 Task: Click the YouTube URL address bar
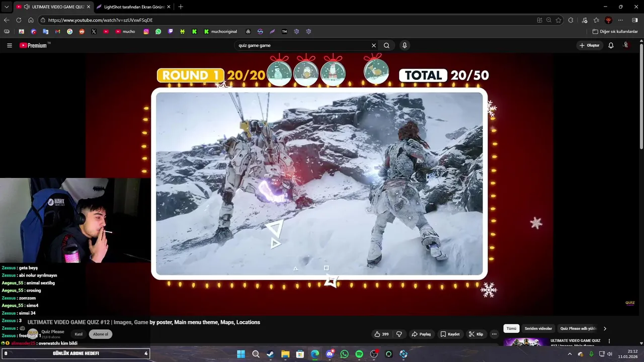pyautogui.click(x=287, y=20)
